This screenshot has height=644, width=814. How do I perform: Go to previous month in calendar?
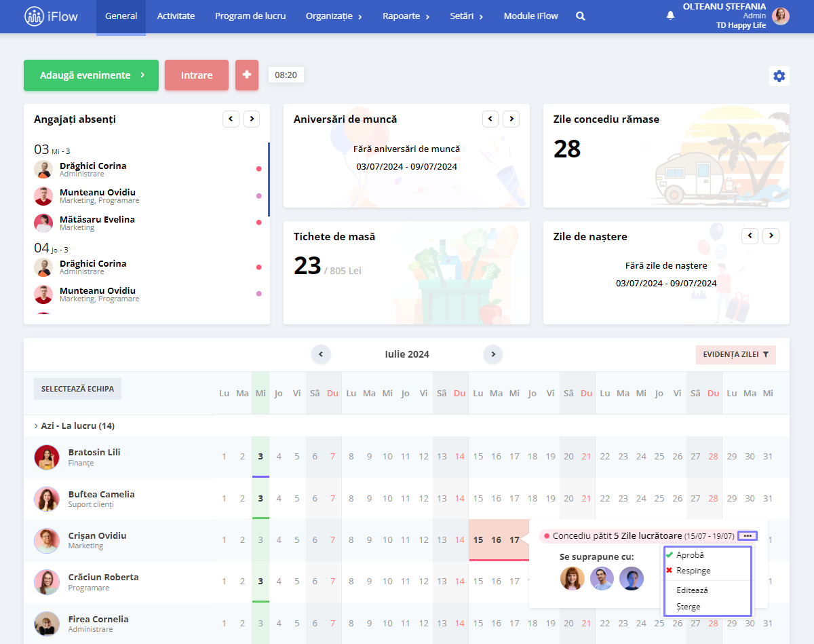click(x=321, y=354)
